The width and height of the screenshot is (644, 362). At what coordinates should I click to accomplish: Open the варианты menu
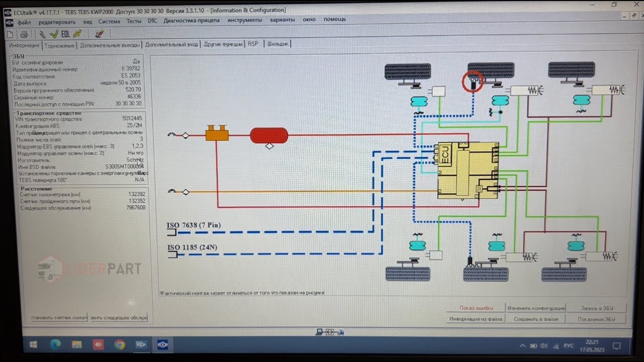(x=282, y=20)
